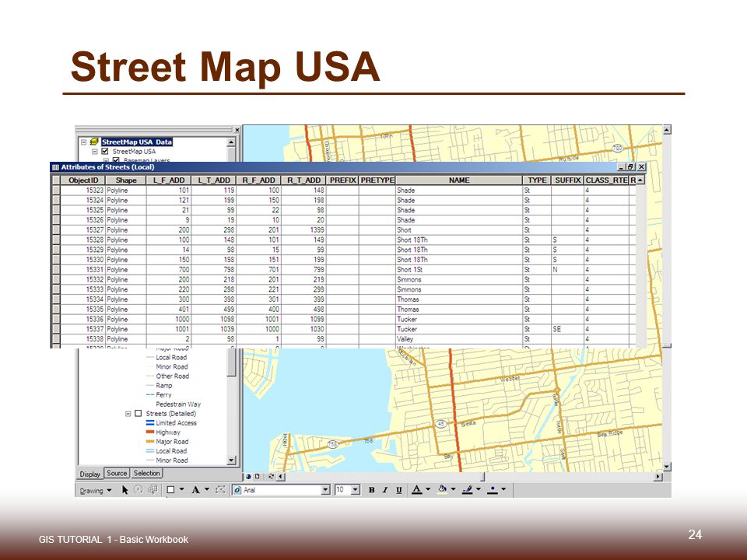Click the Valley street name cell
Viewport: 747px width, 560px height.
point(459,340)
